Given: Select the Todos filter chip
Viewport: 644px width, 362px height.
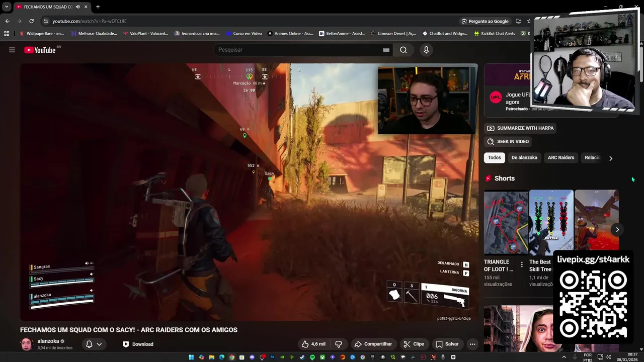Looking at the screenshot, I should coord(495,157).
